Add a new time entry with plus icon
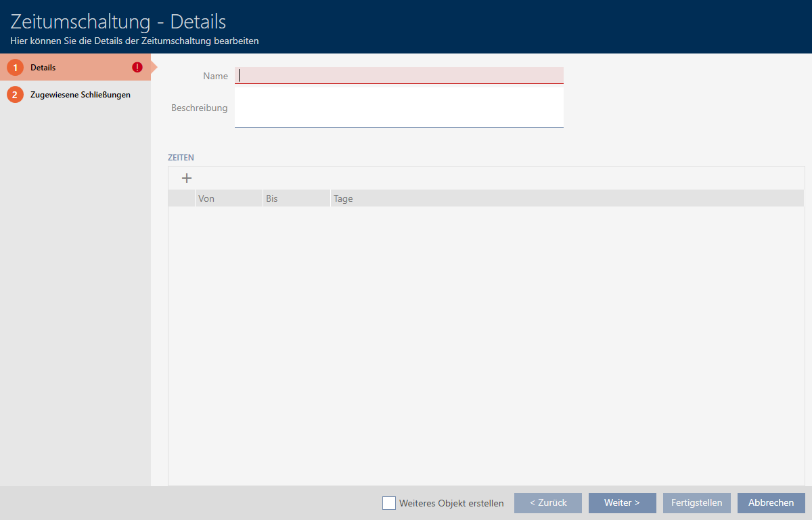 point(187,178)
